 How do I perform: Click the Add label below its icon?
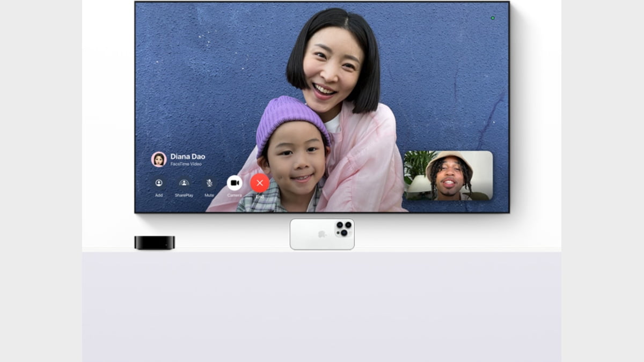pyautogui.click(x=159, y=195)
